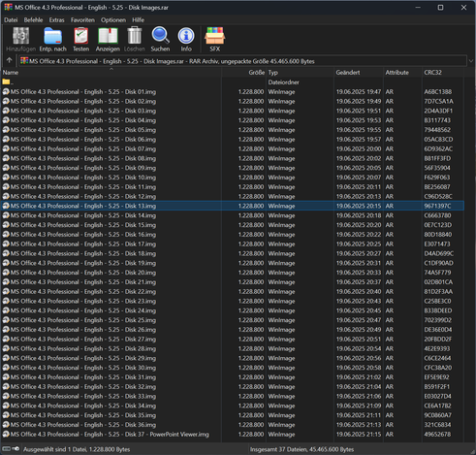Click the archive path address field
Screen dimensions: 476x455
click(242, 61)
